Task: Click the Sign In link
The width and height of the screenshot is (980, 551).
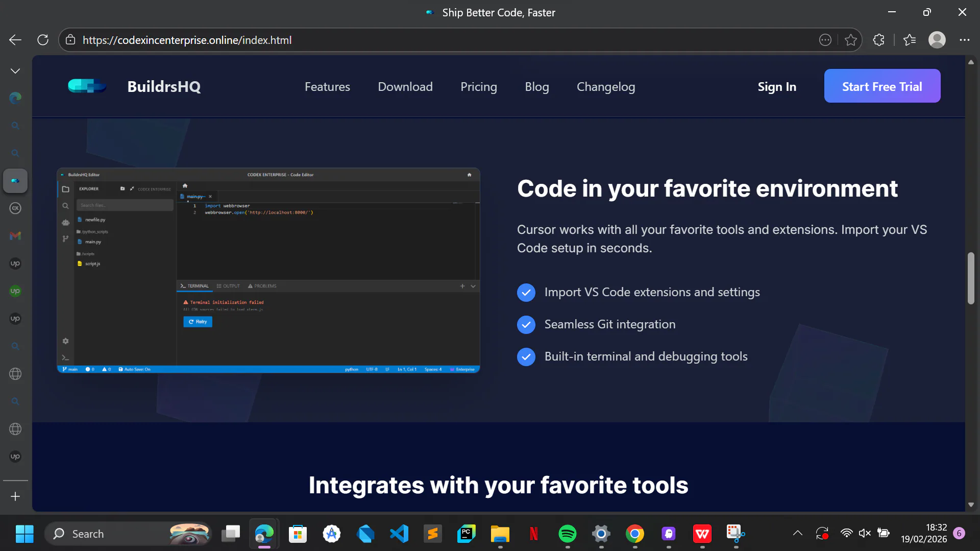Action: [777, 87]
